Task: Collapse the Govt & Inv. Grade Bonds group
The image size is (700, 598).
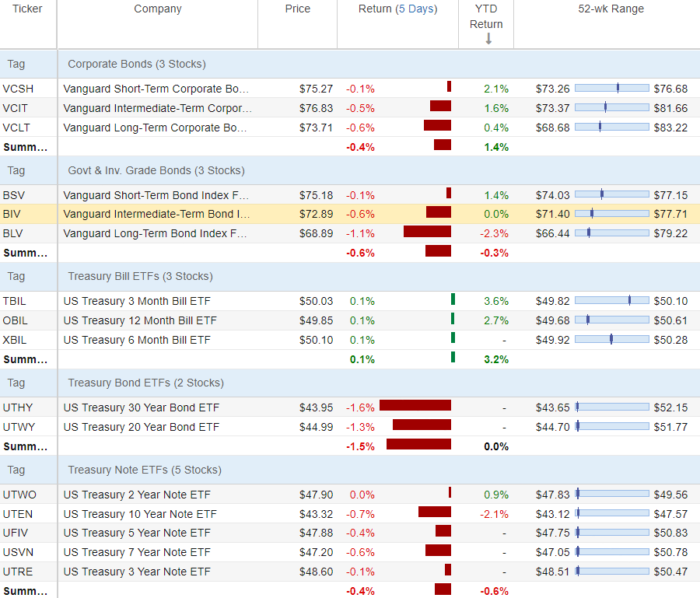Action: pos(156,170)
